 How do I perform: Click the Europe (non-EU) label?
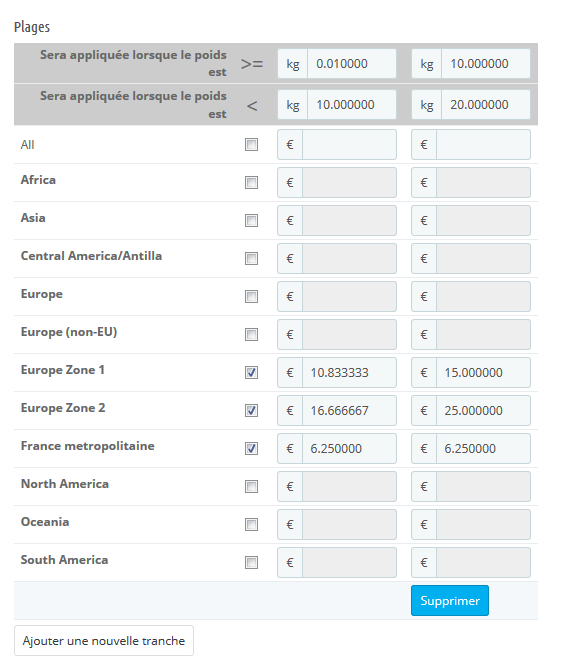[69, 332]
